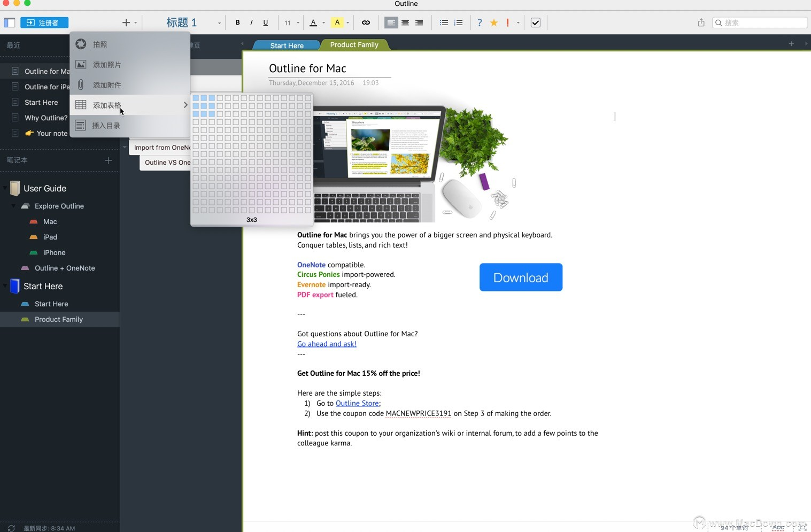Insert a bulleted list

pyautogui.click(x=444, y=22)
